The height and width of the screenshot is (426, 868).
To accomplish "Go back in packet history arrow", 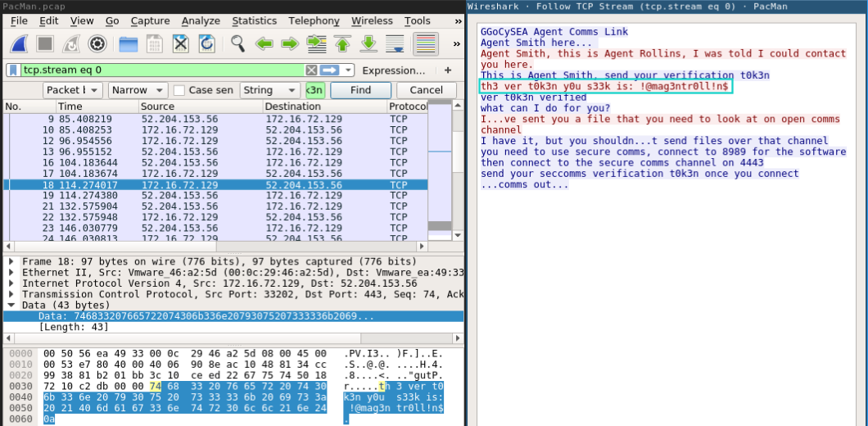I will (264, 43).
